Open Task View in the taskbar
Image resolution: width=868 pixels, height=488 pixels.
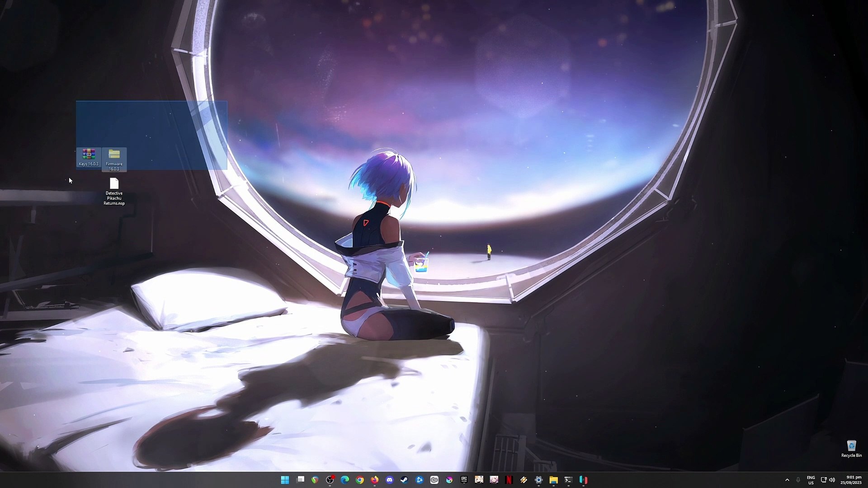(300, 480)
